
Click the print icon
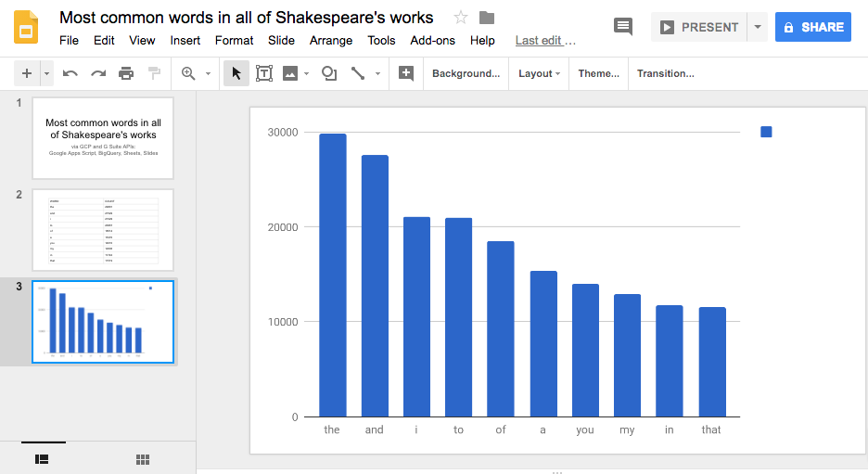tap(126, 73)
